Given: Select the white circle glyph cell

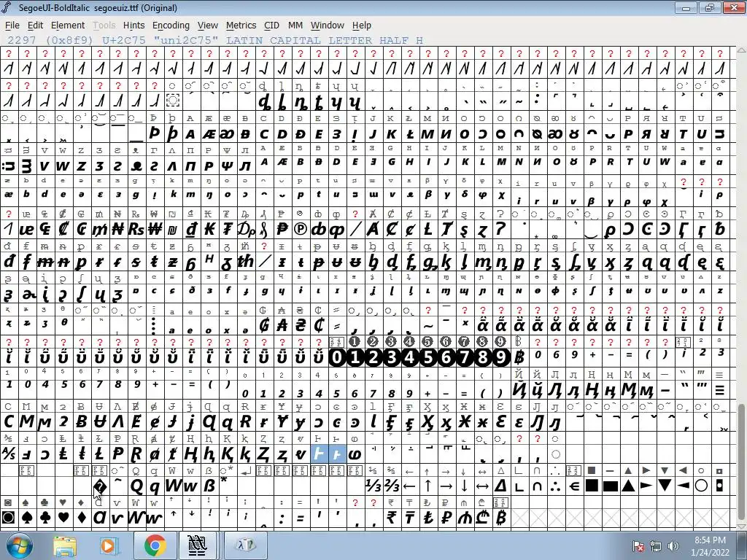Looking at the screenshot, I should [x=701, y=486].
